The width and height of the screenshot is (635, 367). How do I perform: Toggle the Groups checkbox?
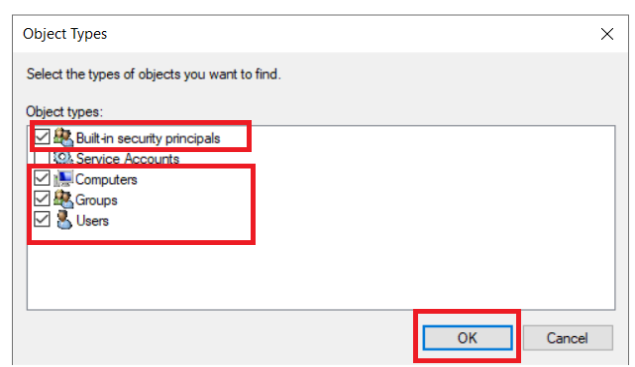[42, 199]
